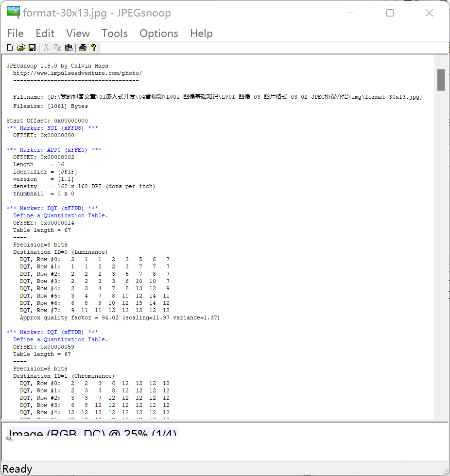Open the Tools menu

114,33
